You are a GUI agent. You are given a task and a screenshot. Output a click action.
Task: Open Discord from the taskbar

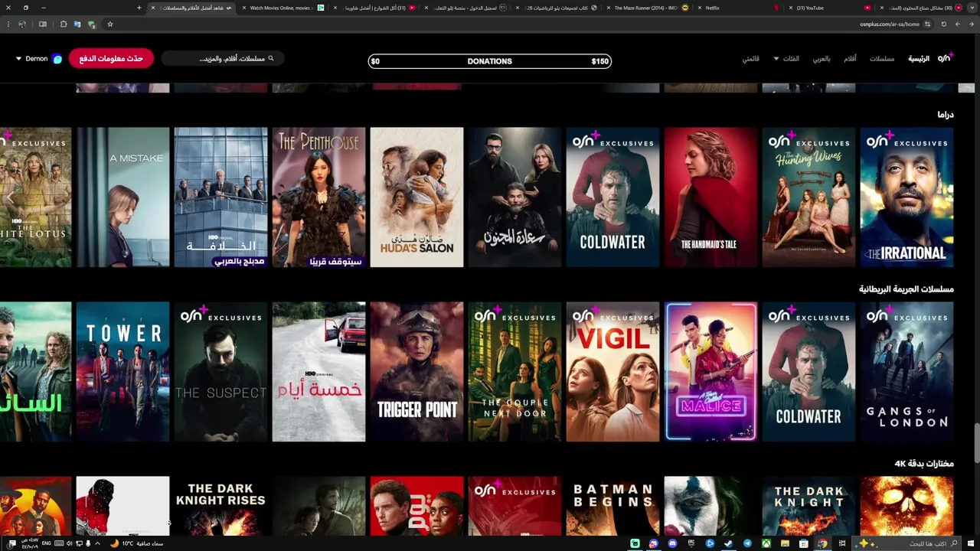[672, 543]
